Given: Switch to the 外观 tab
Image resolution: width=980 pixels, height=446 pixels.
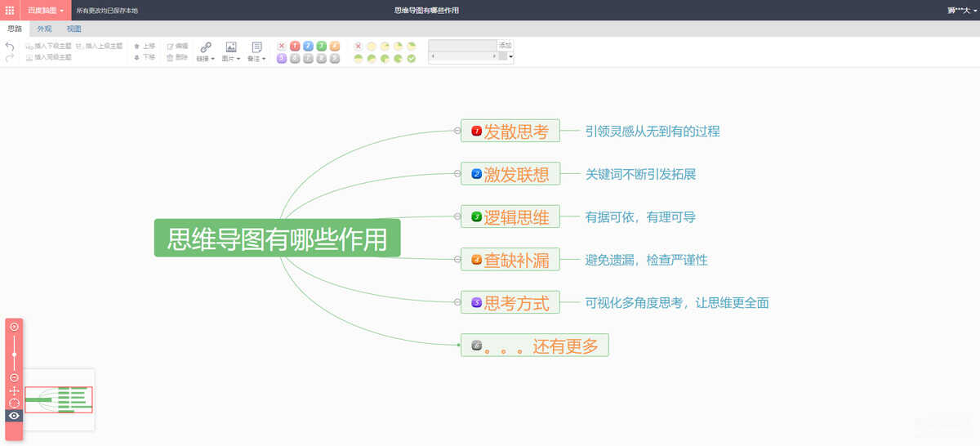Looking at the screenshot, I should [44, 29].
